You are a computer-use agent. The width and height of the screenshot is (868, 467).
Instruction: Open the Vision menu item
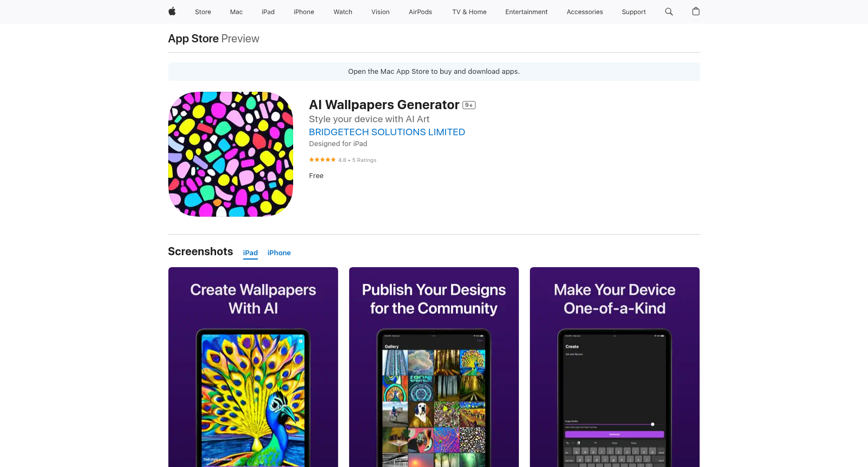point(381,12)
